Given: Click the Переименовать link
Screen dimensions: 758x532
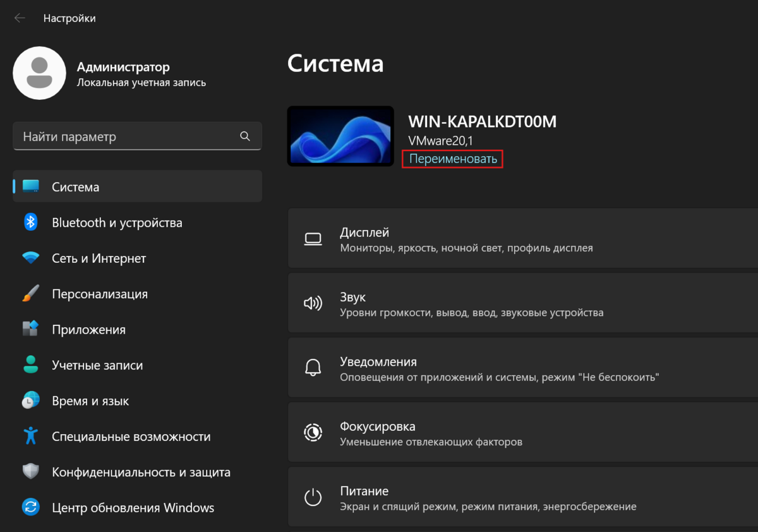Looking at the screenshot, I should 453,159.
